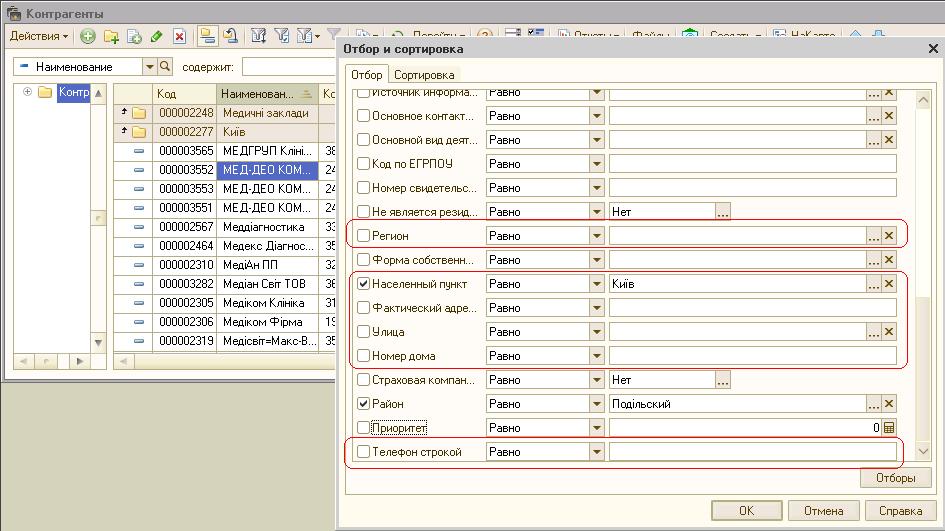Click the magnifier search icon next to Наименование
Screen dimensions: 945x531
[165, 66]
